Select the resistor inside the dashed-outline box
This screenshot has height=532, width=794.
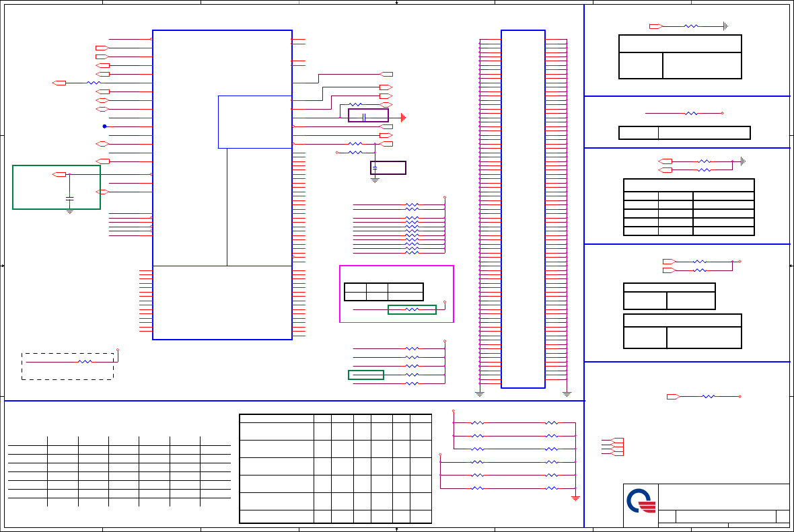(85, 362)
